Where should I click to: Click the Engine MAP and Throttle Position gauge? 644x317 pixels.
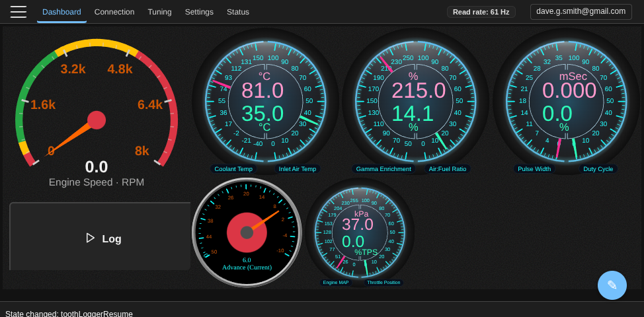[x=360, y=232]
